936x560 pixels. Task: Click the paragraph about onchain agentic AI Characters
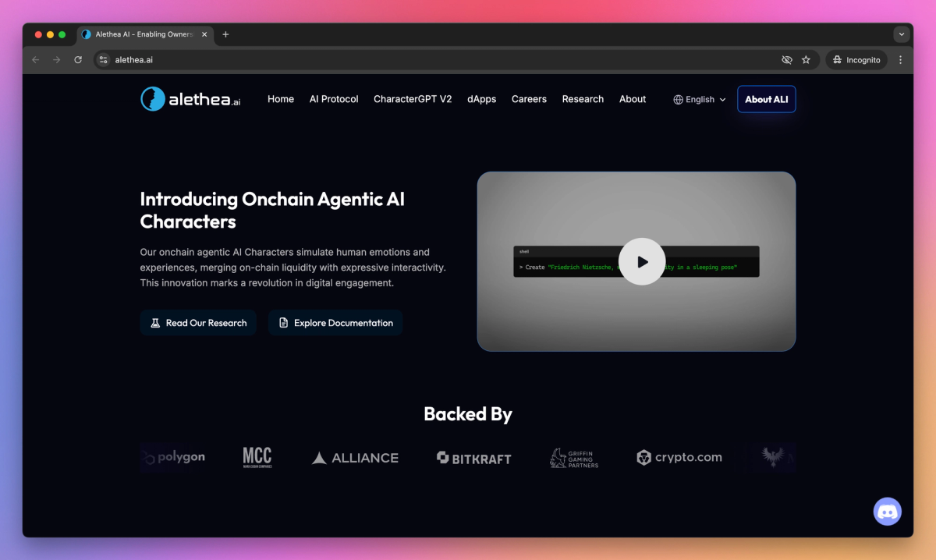click(292, 268)
